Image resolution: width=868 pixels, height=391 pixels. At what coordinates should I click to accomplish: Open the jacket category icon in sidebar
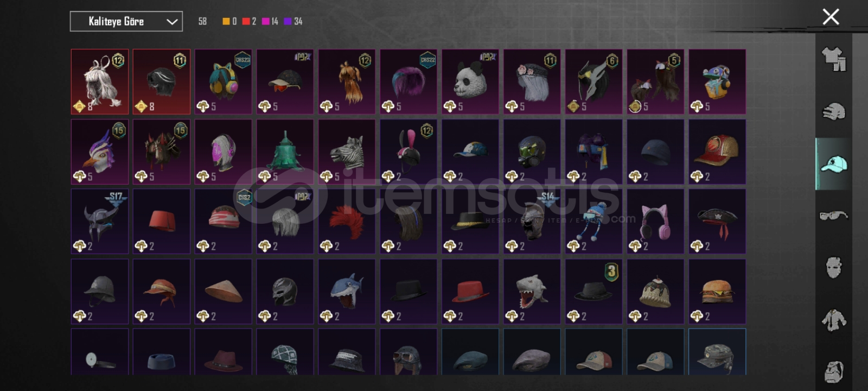(x=834, y=320)
